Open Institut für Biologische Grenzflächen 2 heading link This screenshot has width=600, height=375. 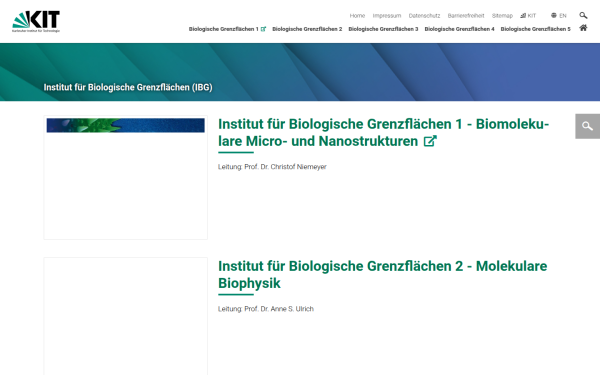pyautogui.click(x=383, y=275)
